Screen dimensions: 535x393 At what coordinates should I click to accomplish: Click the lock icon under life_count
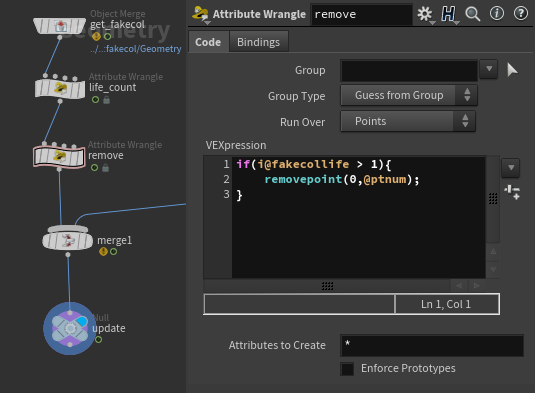[106, 100]
